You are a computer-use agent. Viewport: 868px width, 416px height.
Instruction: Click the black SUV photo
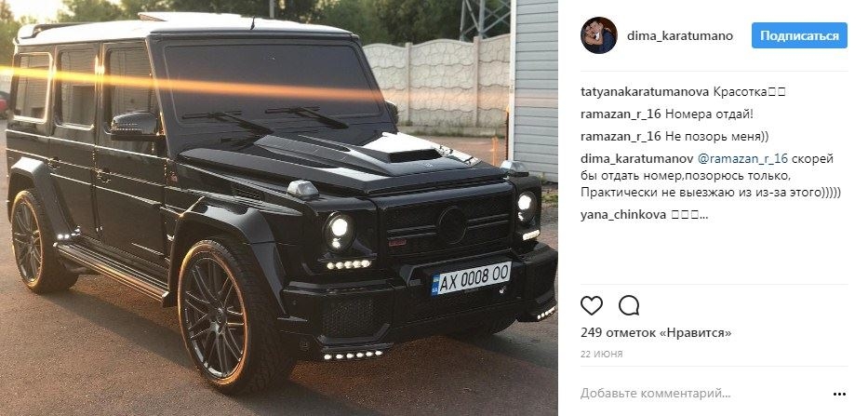click(279, 208)
